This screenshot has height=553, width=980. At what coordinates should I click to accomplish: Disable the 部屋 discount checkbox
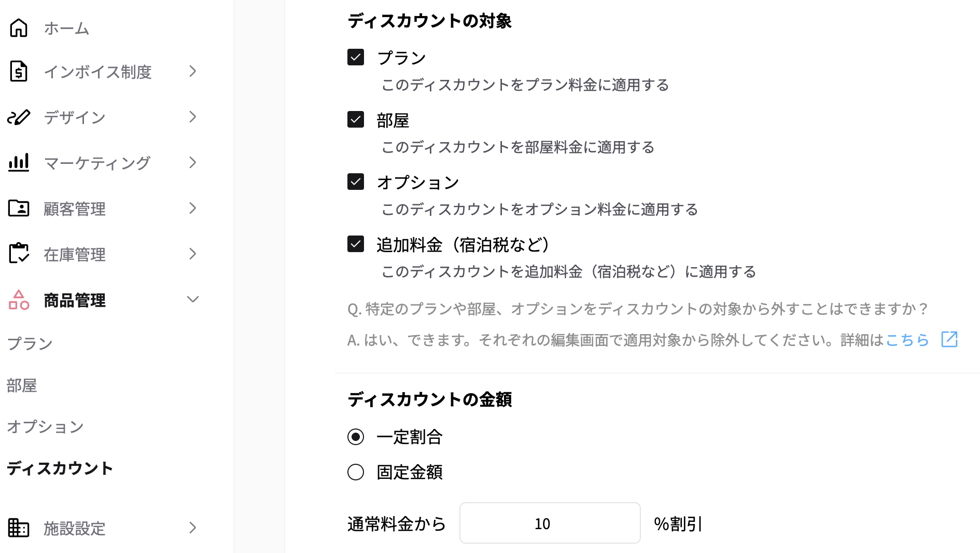coord(355,120)
